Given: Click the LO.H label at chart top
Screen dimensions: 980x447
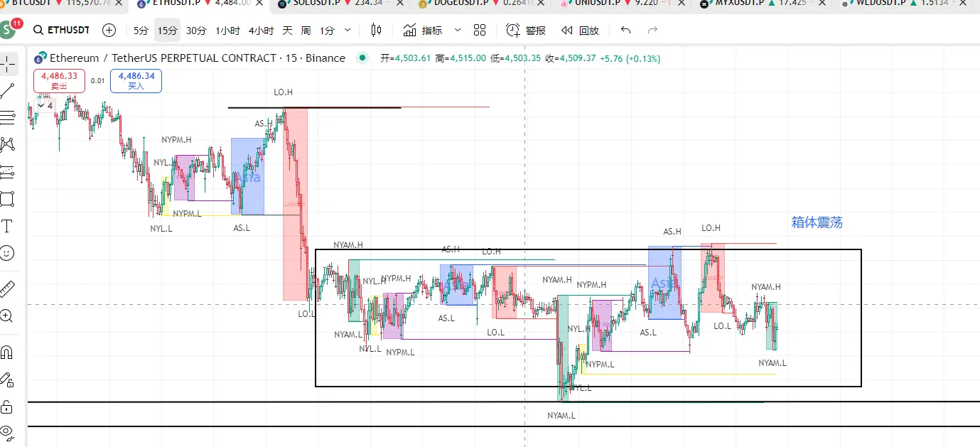Looking at the screenshot, I should pyautogui.click(x=284, y=92).
